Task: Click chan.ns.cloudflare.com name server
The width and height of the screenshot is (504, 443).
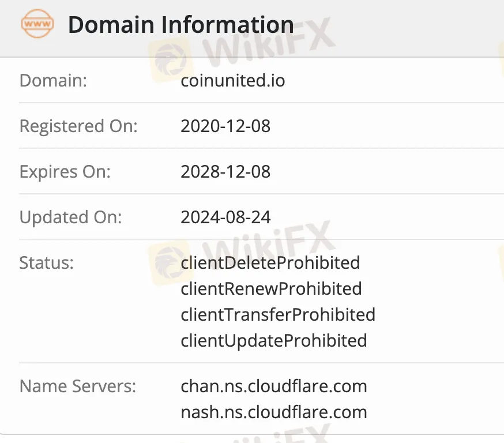Action: click(274, 386)
